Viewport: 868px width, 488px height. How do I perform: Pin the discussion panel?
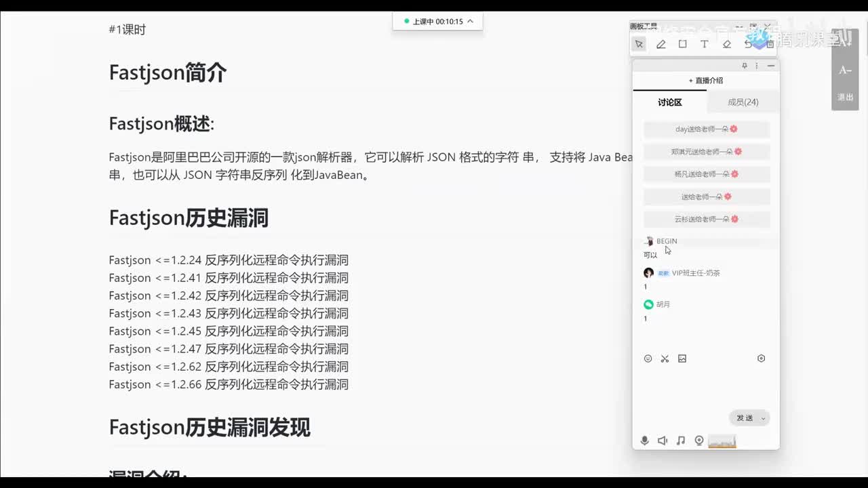pyautogui.click(x=744, y=66)
